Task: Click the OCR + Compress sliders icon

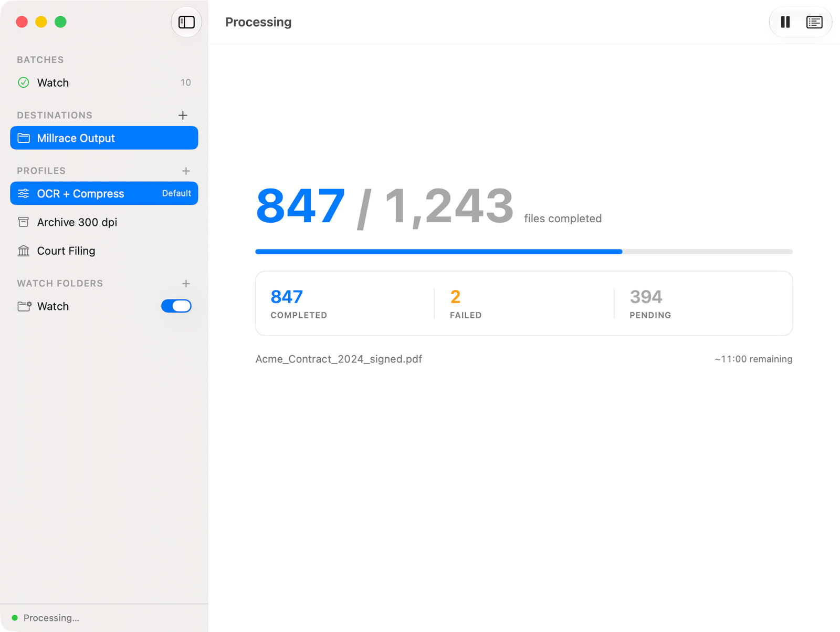Action: pos(24,193)
